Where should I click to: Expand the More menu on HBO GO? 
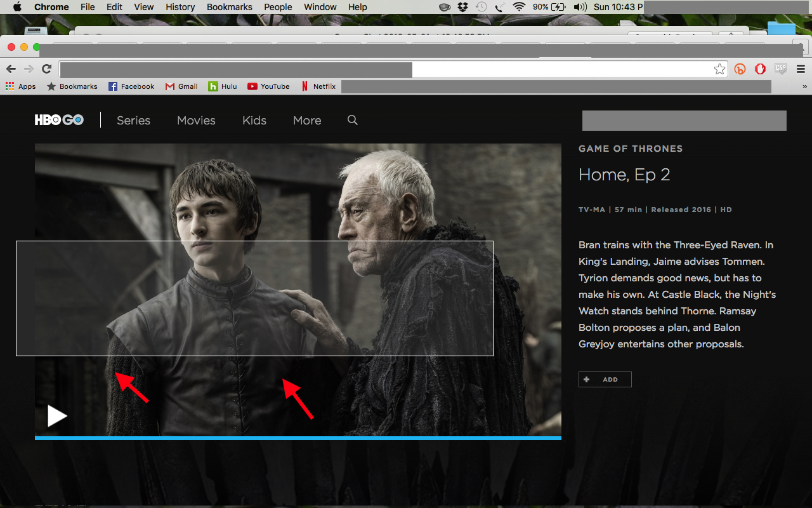[x=307, y=120]
